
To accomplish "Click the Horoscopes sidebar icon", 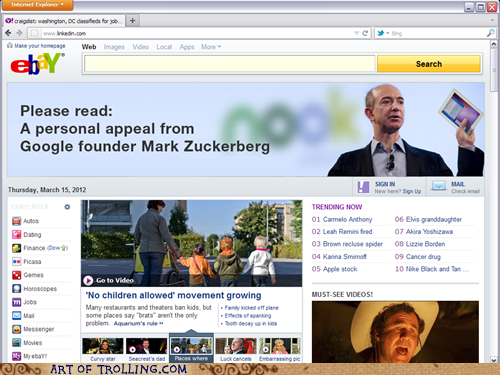I will point(16,288).
